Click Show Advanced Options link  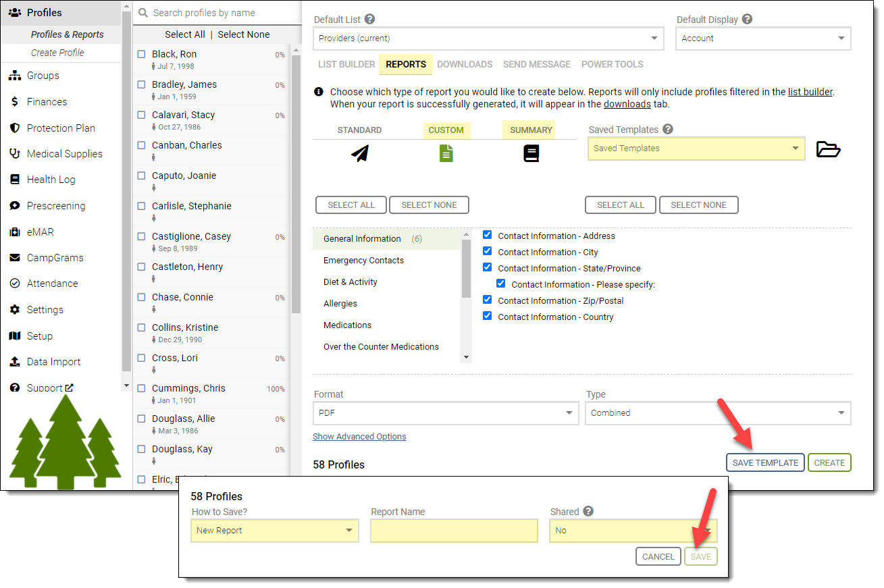[359, 437]
